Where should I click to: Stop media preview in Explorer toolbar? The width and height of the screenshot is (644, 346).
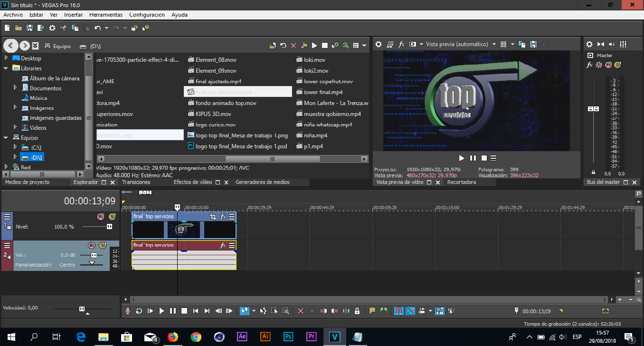pyautogui.click(x=325, y=46)
